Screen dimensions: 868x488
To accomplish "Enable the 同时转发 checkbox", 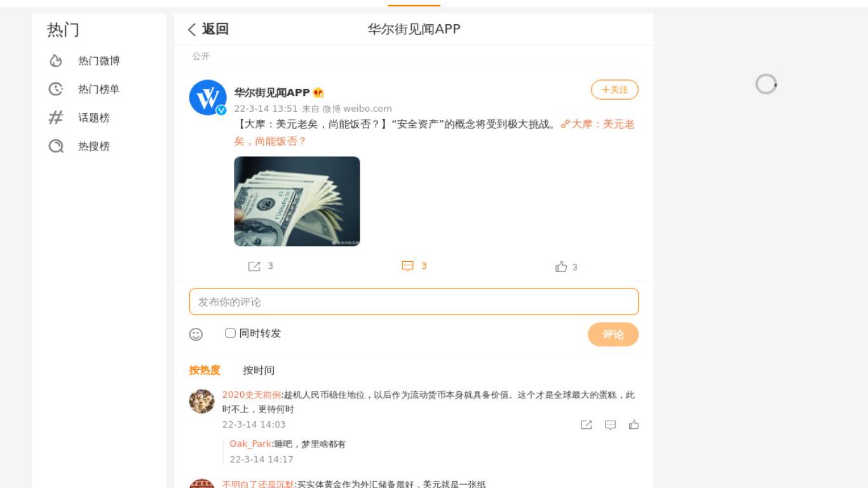I will pyautogui.click(x=230, y=333).
